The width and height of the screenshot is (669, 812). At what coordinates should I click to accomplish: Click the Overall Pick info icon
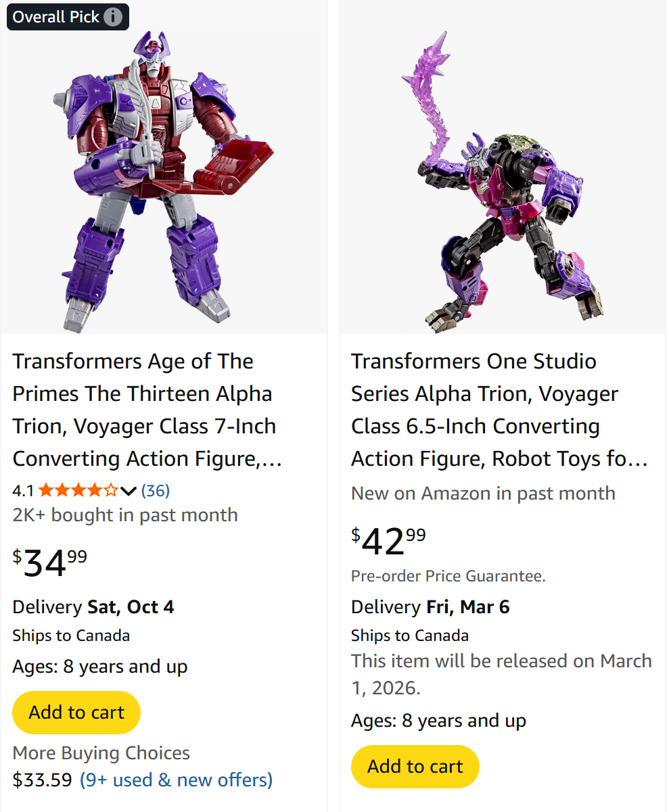pyautogui.click(x=113, y=18)
